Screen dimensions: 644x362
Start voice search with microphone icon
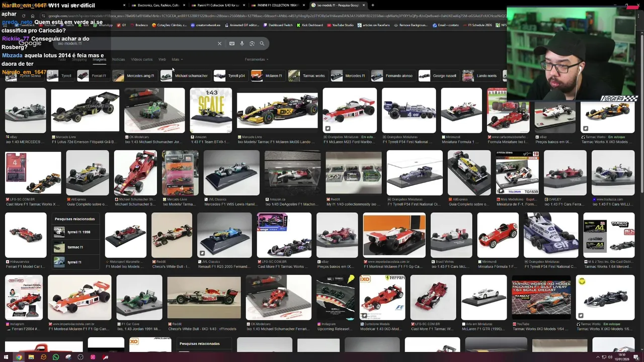point(242,44)
